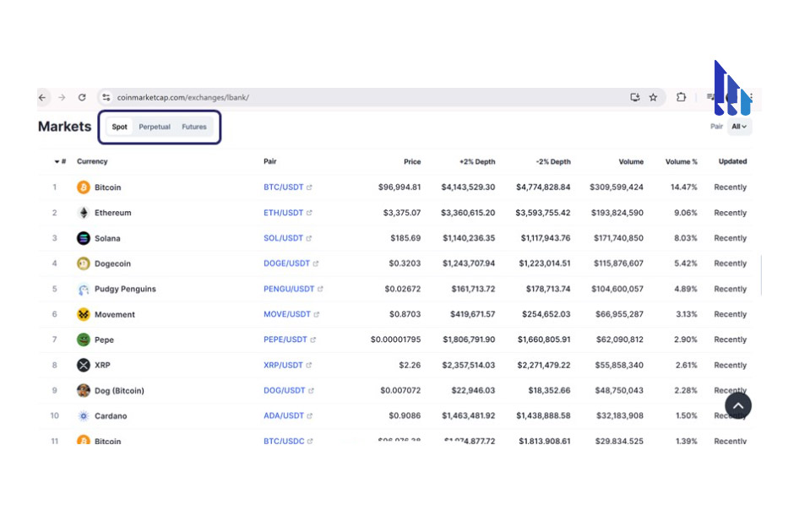The image size is (799, 532).
Task: Bookmark this page with star icon
Action: coord(653,97)
